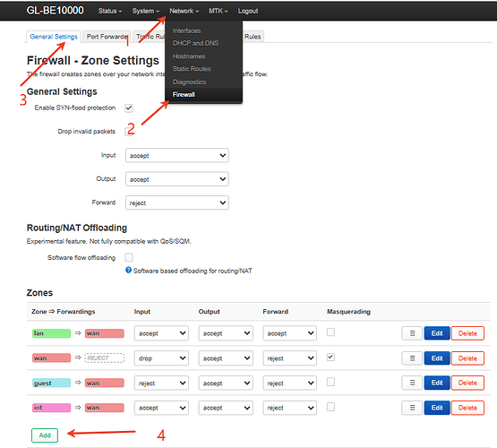Click the drag handle icon for guest zone
Viewport: 497px width, 448px height.
point(412,383)
